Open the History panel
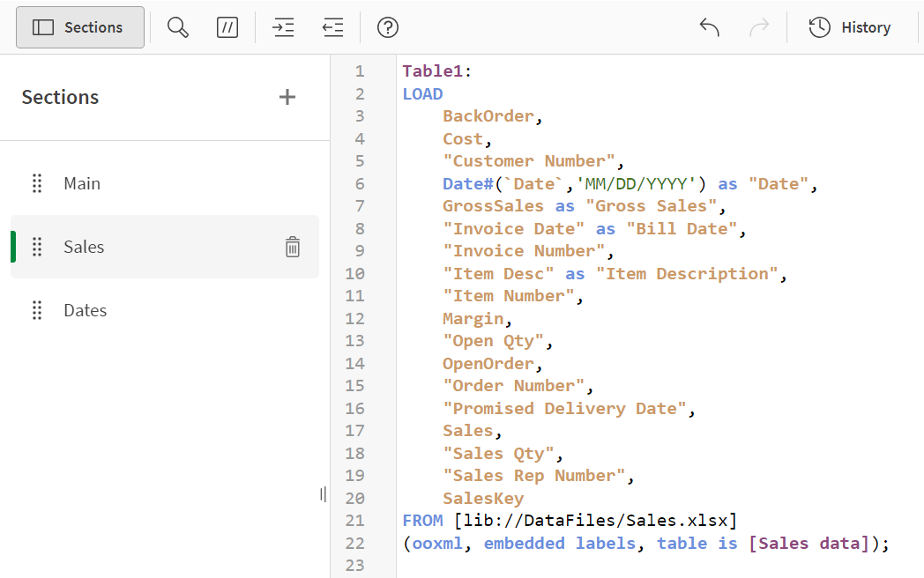The height and width of the screenshot is (578, 924). [x=850, y=27]
